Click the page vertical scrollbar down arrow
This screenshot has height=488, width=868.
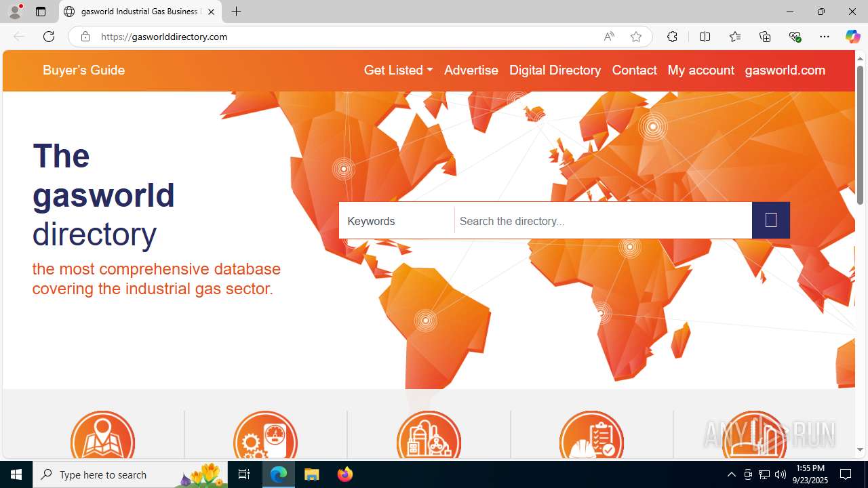tap(860, 449)
